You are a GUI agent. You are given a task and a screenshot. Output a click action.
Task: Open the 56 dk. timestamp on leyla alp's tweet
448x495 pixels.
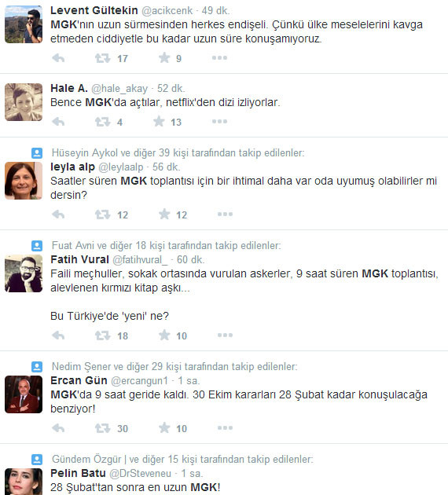(x=167, y=167)
